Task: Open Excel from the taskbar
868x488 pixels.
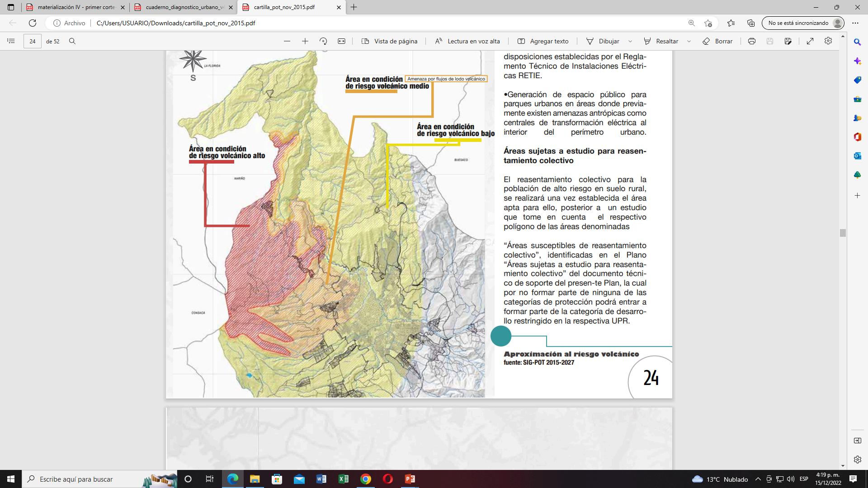Action: [343, 479]
